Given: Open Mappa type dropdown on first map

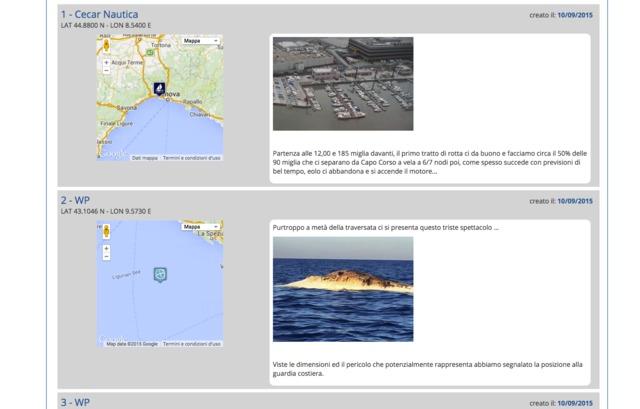Looking at the screenshot, I should tap(200, 41).
